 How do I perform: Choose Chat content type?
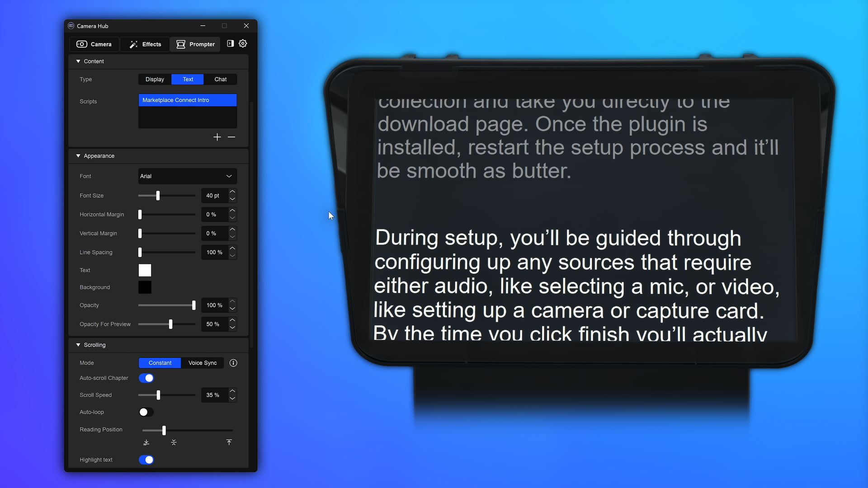(221, 79)
